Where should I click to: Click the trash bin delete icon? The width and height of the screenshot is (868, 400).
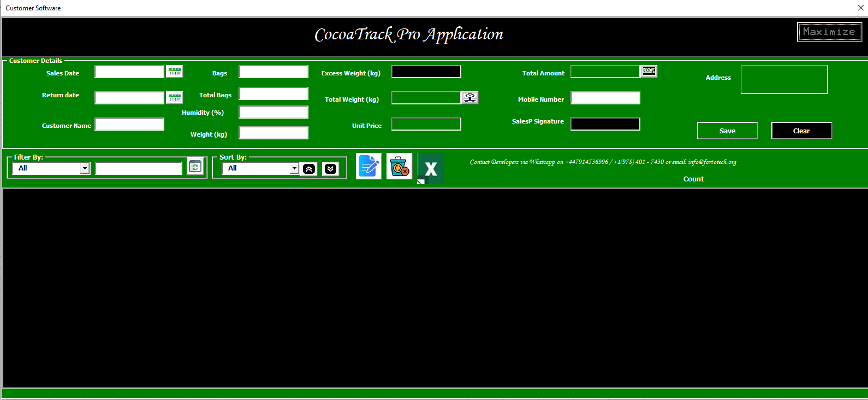(399, 166)
